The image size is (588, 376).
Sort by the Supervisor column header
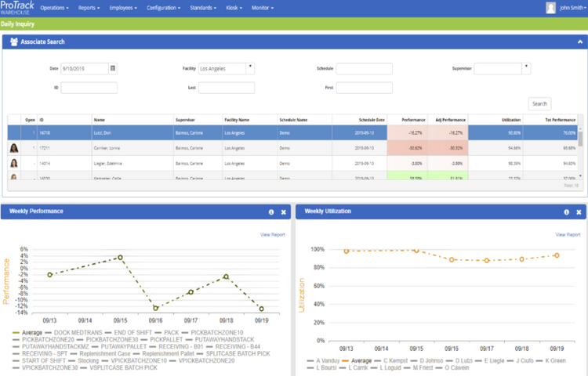pyautogui.click(x=198, y=120)
